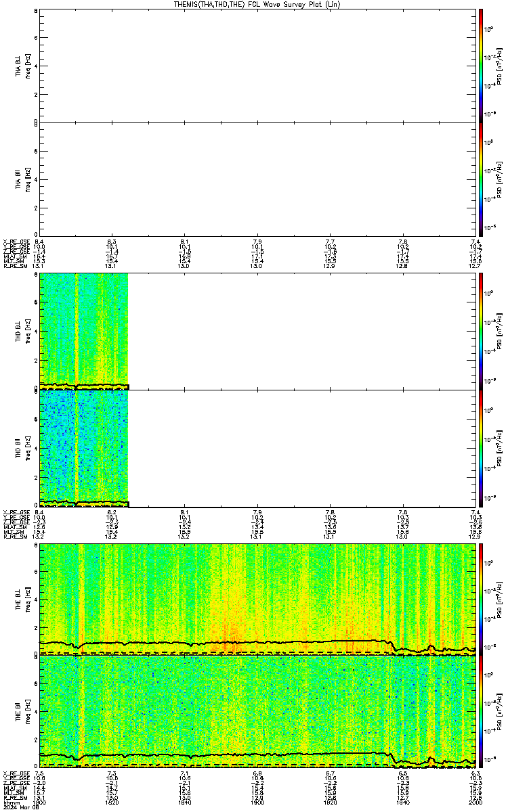The height and width of the screenshot is (812, 508).
Task: Click the PSD color bar beside THE B-parallel panel
Action: pyautogui.click(x=480, y=710)
